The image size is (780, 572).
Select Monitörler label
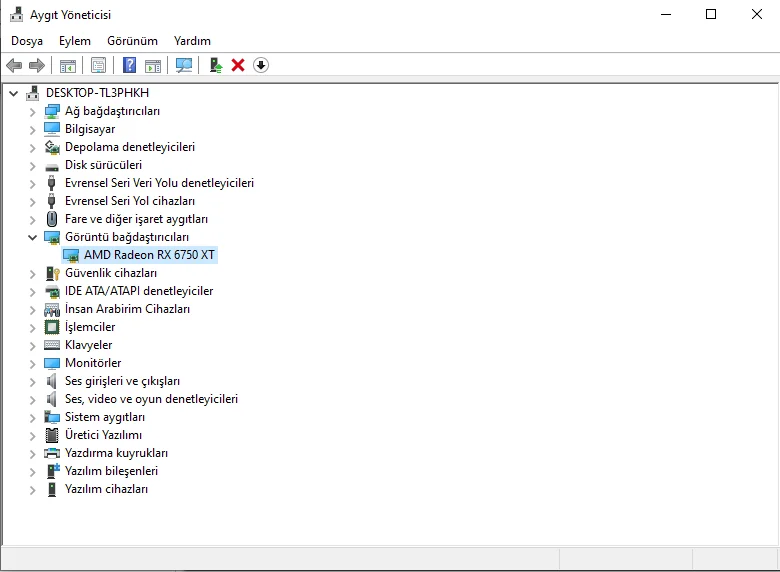pos(93,363)
